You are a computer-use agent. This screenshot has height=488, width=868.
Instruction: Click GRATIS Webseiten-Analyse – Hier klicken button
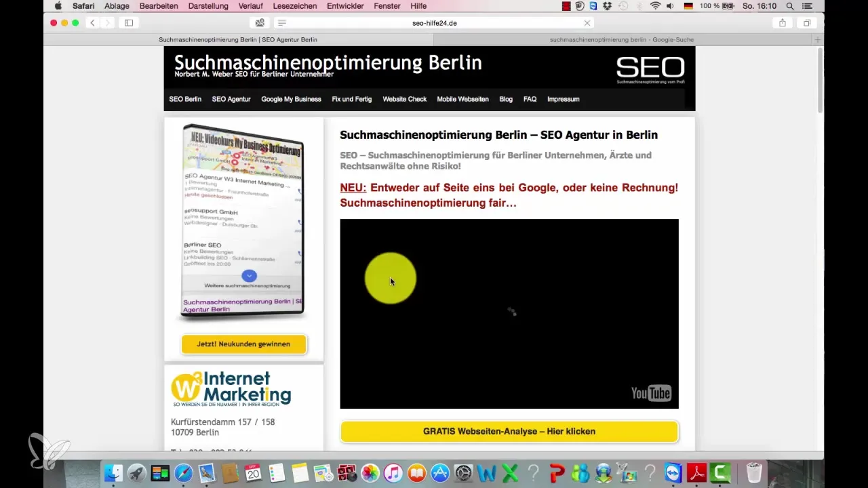tap(509, 431)
